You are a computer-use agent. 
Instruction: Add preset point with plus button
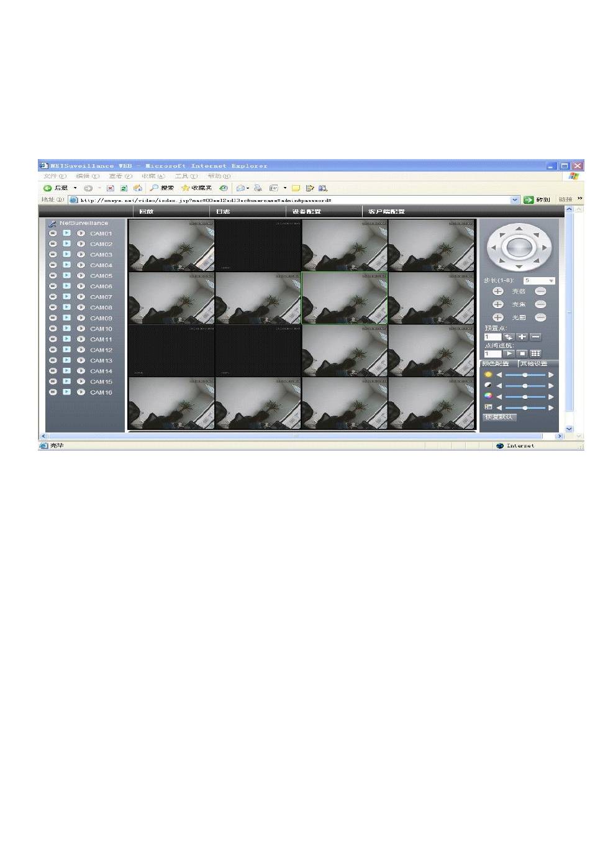[x=522, y=337]
